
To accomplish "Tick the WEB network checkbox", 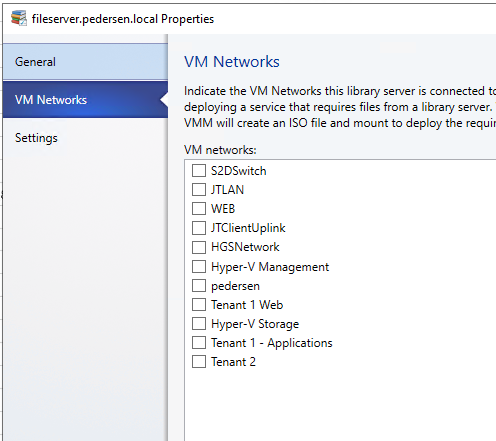I will (x=199, y=209).
